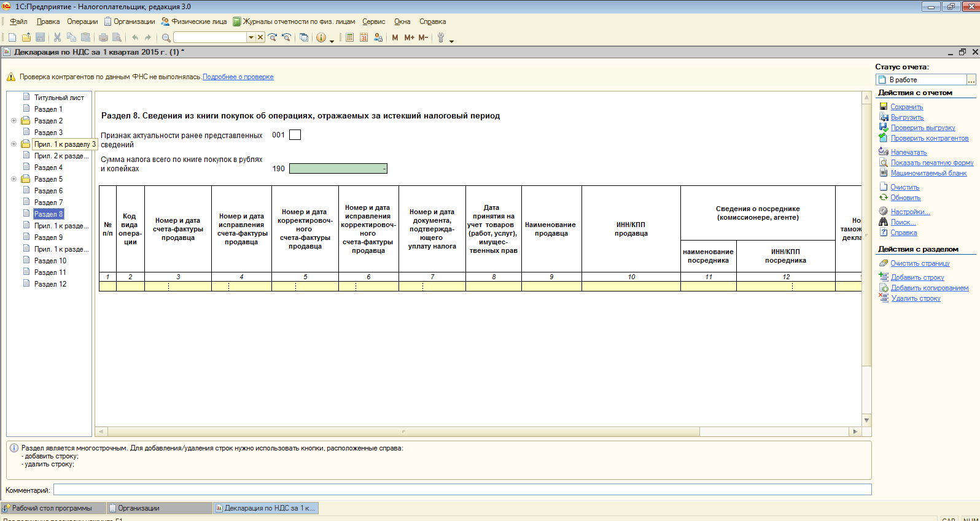Viewport: 980px width, 521px height.
Task: Click the M+ memory add button
Action: pos(409,37)
